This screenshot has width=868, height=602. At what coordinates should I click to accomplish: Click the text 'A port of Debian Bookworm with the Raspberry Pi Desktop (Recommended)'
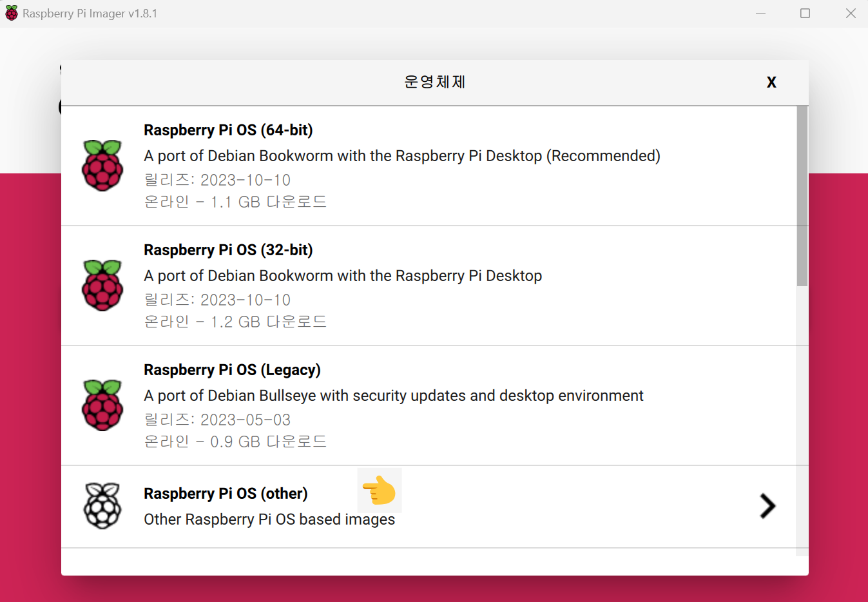point(402,156)
